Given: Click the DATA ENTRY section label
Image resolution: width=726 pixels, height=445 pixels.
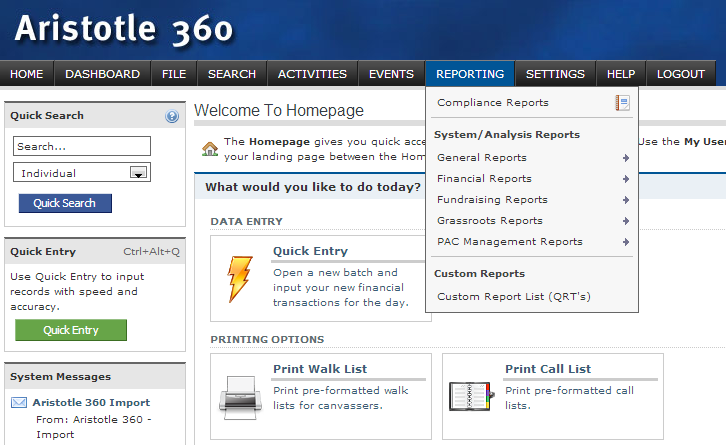Looking at the screenshot, I should pos(246,221).
